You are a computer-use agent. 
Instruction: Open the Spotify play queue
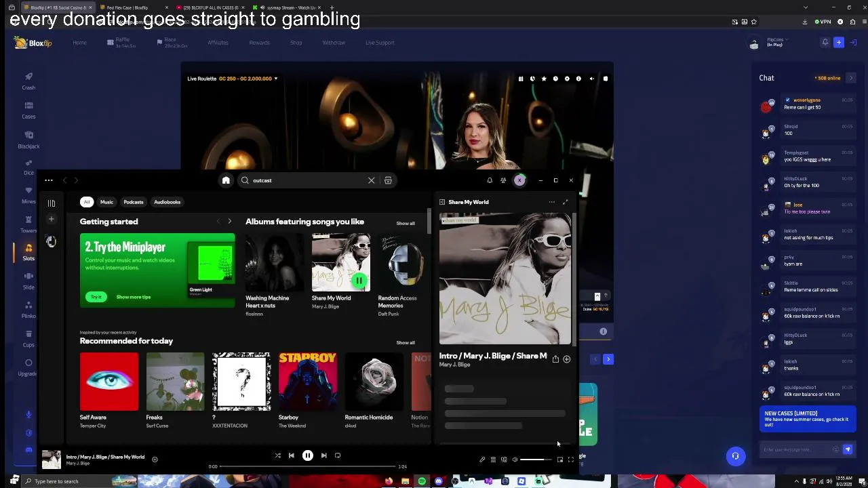point(493,460)
